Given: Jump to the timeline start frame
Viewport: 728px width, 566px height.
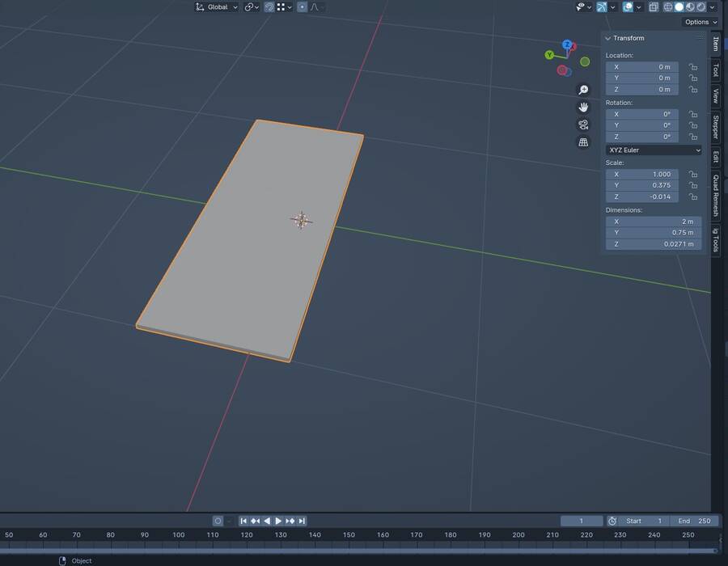Looking at the screenshot, I should [243, 521].
